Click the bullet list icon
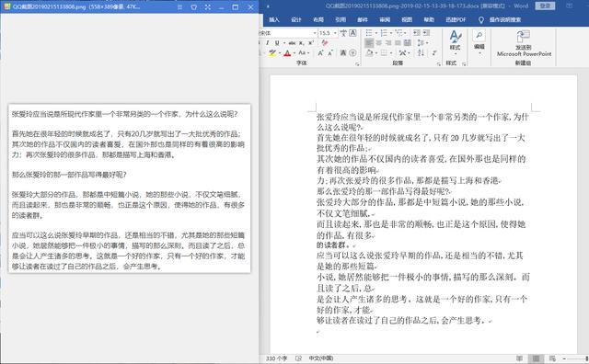The width and height of the screenshot is (589, 364). (370, 33)
